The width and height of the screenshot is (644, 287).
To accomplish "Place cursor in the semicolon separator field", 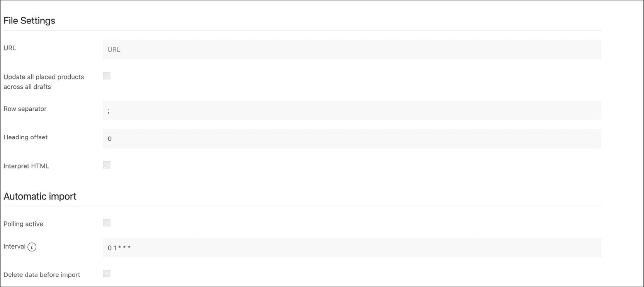I will [352, 110].
